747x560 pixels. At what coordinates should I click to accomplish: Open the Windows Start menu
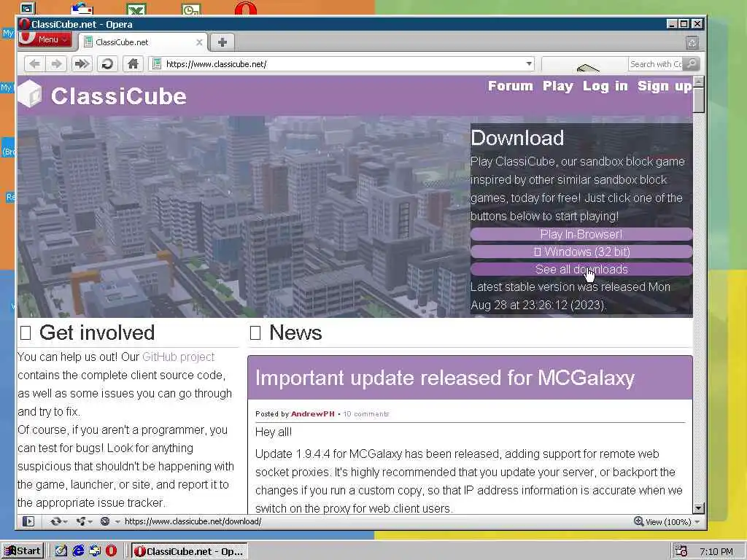pyautogui.click(x=23, y=551)
